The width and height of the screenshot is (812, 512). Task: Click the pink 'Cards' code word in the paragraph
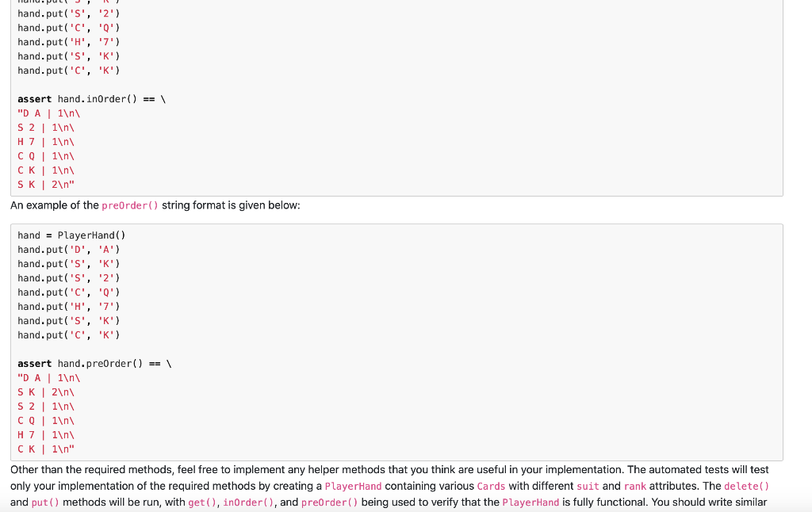click(x=491, y=486)
